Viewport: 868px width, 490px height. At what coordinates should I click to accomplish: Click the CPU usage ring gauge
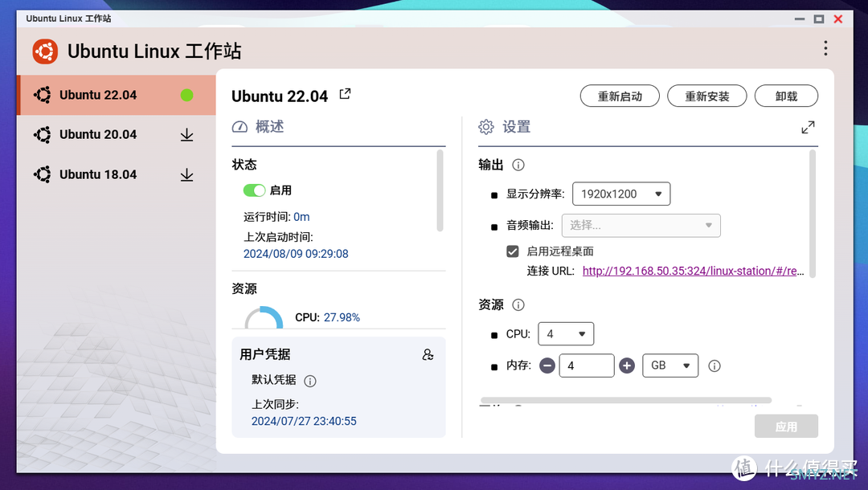(x=264, y=317)
